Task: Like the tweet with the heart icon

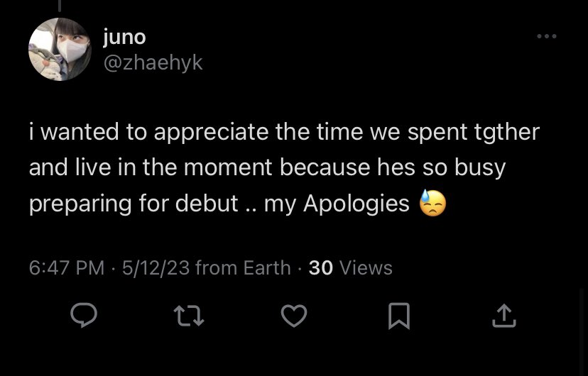Action: click(x=294, y=316)
